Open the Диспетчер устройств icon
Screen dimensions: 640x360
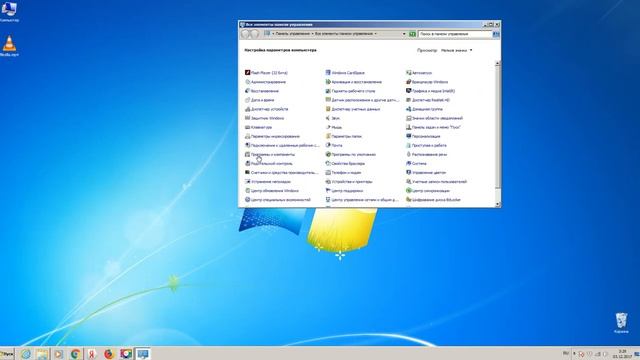247,109
